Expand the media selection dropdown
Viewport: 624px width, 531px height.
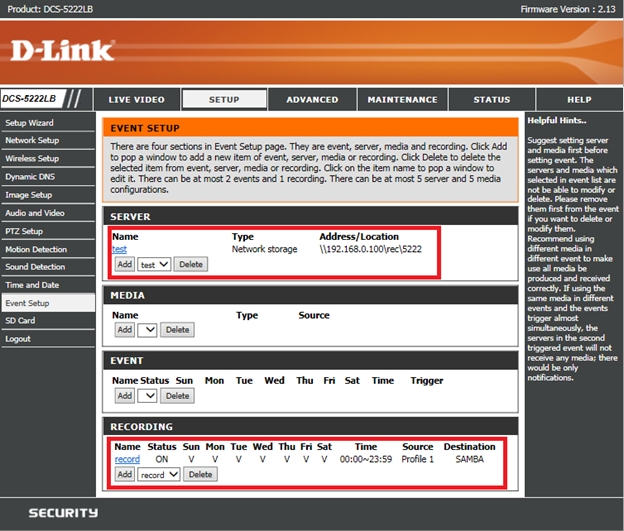pyautogui.click(x=148, y=330)
